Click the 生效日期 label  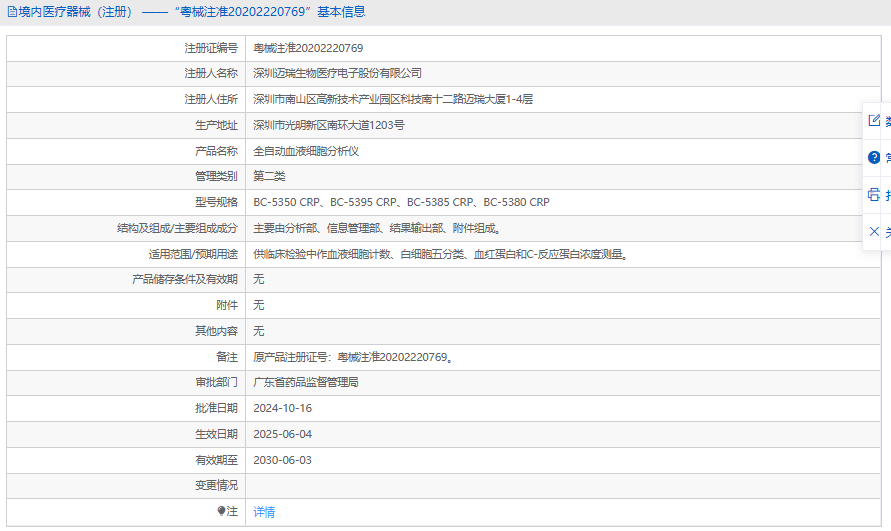[x=216, y=434]
